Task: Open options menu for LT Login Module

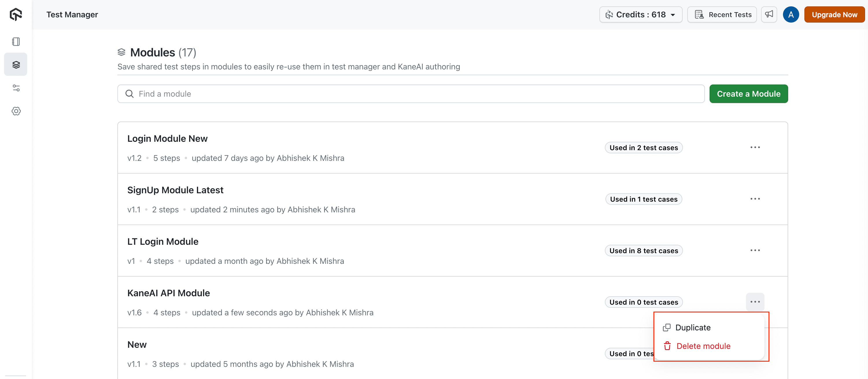Action: pos(755,251)
